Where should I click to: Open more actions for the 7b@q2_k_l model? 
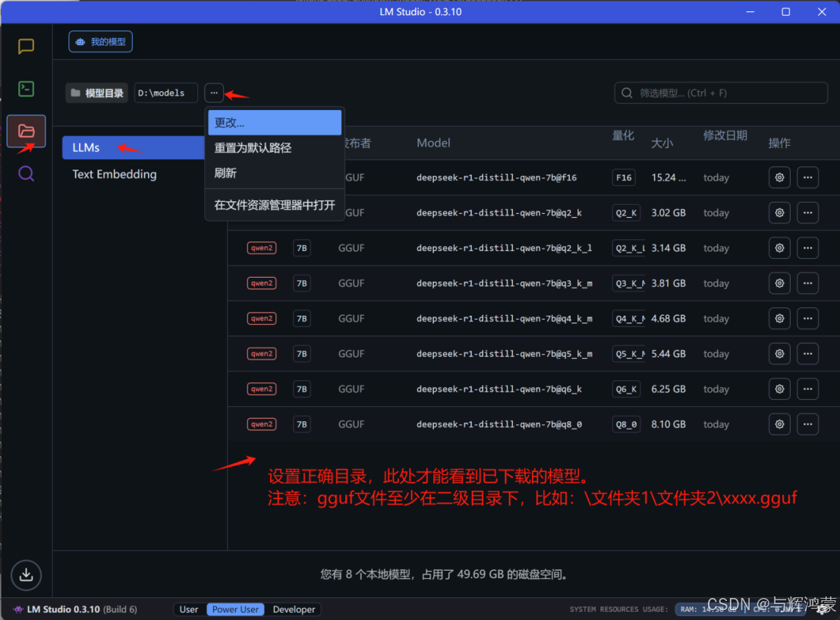(x=807, y=248)
